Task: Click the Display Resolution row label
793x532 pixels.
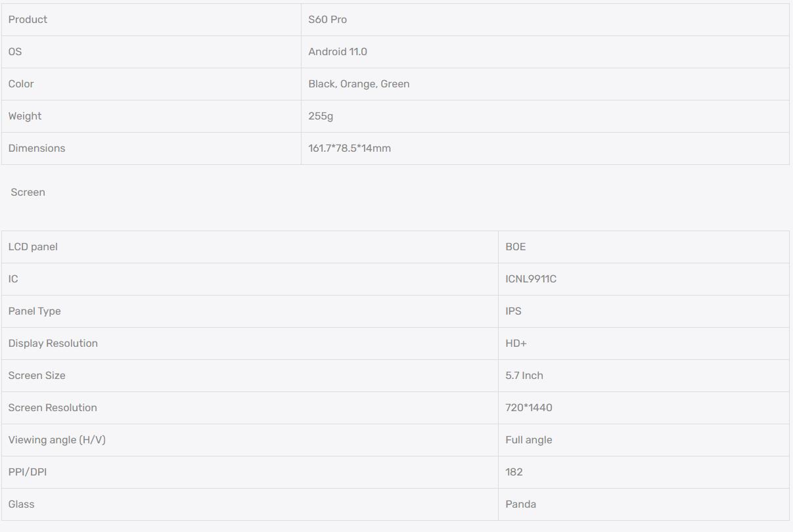Action: [53, 344]
